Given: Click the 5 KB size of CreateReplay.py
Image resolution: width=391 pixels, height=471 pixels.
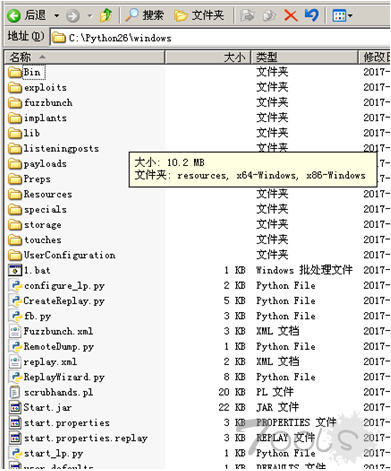Looking at the screenshot, I should [x=235, y=301].
